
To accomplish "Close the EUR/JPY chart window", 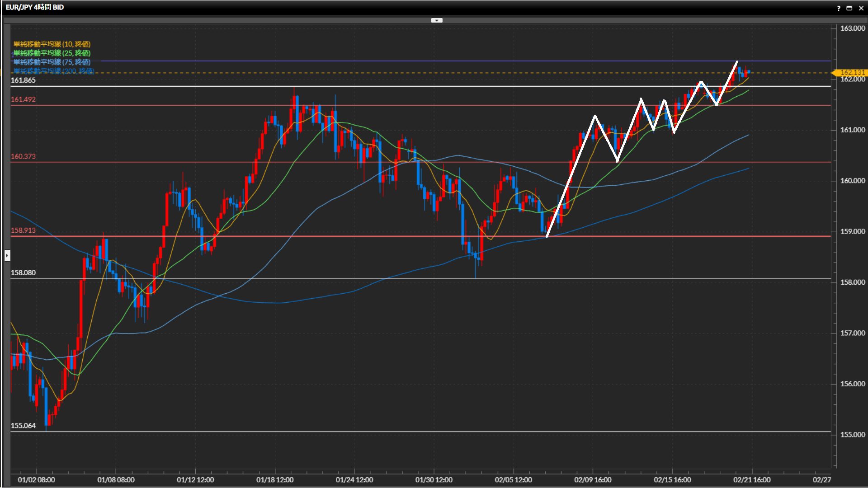I will (x=861, y=8).
